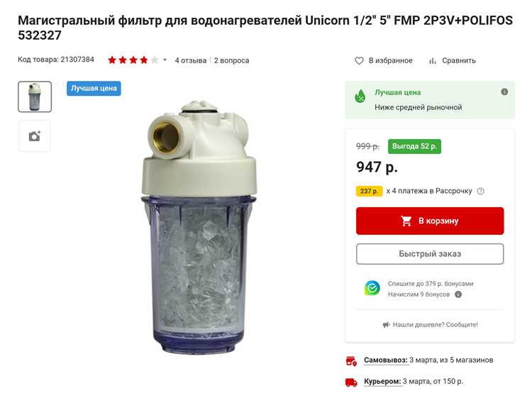Click the pickup store icon
The height and width of the screenshot is (408, 532).
(x=351, y=361)
